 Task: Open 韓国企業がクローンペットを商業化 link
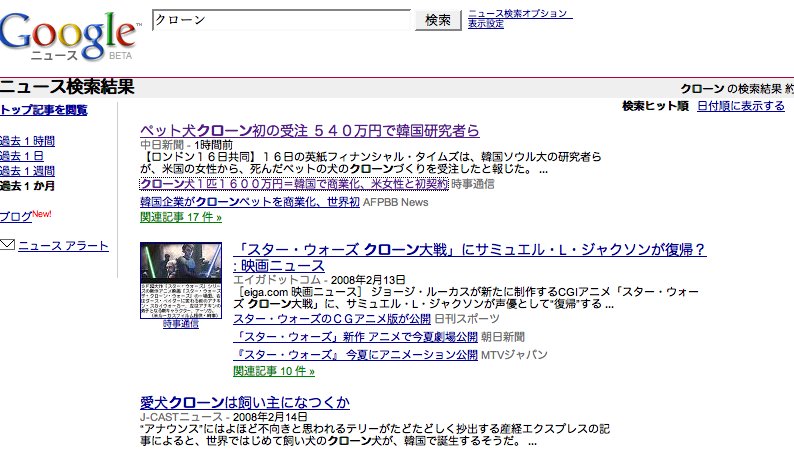tap(250, 202)
